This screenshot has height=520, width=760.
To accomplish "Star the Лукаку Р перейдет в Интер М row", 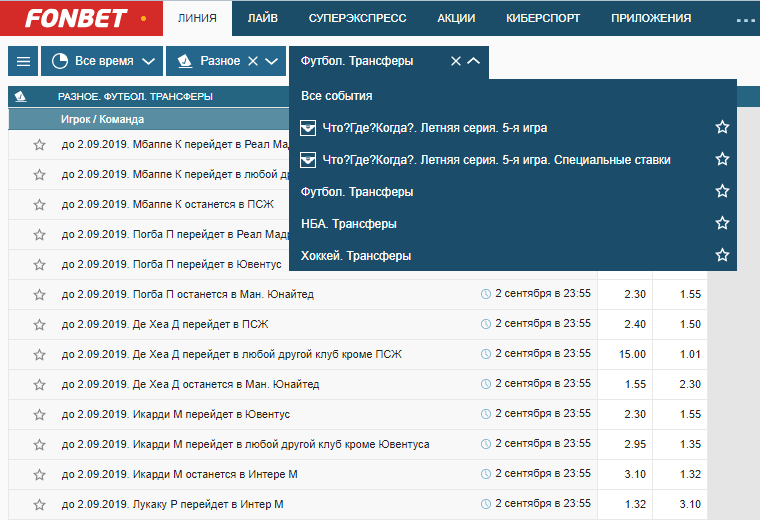I will (39, 505).
